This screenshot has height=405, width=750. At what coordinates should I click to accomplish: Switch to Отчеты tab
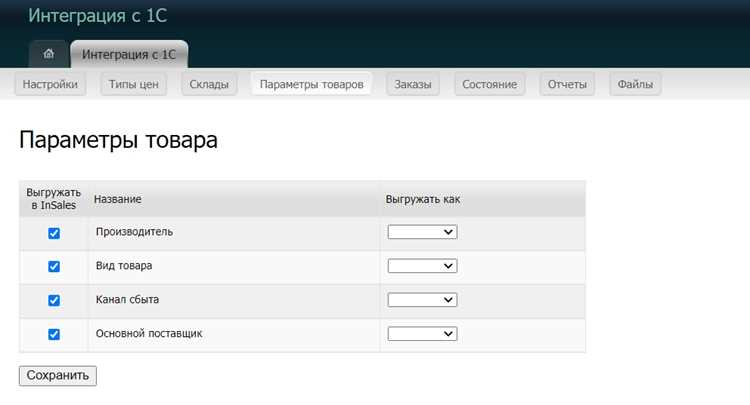567,84
